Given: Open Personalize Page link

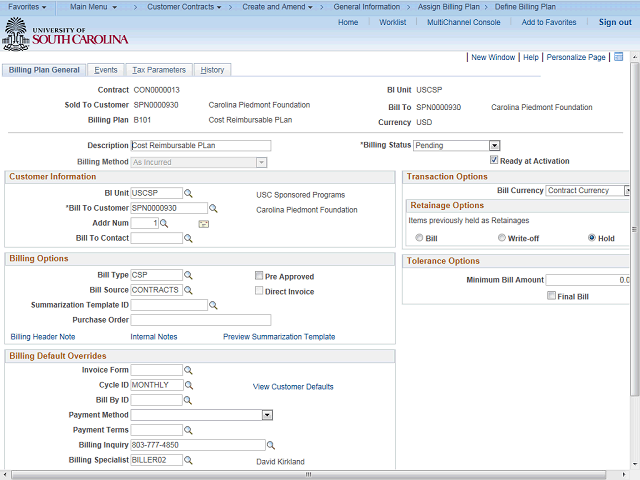Looking at the screenshot, I should tap(576, 58).
